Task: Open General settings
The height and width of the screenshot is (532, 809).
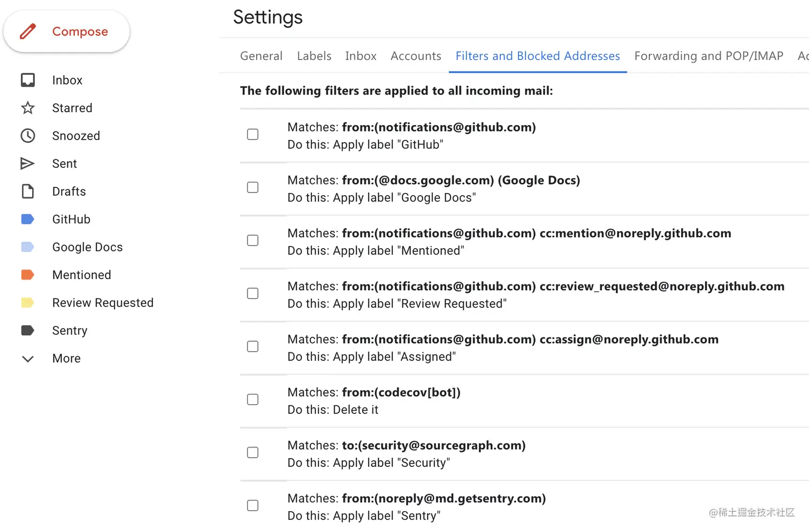Action: coord(261,56)
